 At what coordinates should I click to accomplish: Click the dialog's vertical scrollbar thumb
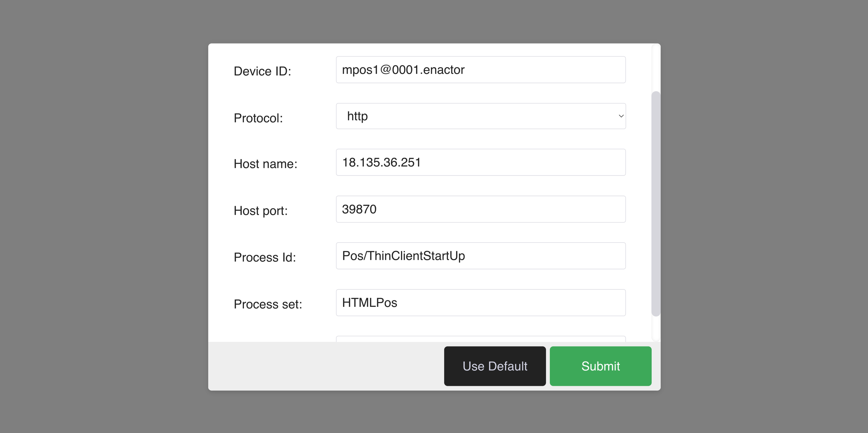[655, 203]
